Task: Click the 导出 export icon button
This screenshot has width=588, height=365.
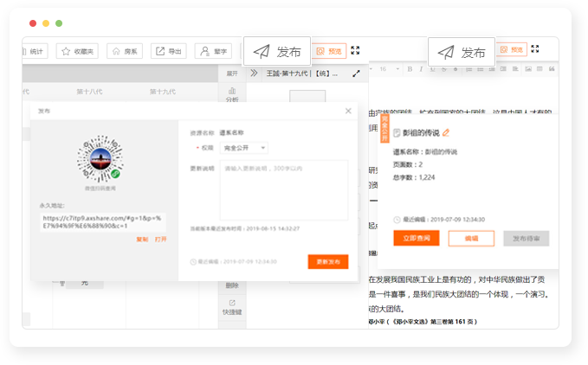Action: (x=168, y=51)
